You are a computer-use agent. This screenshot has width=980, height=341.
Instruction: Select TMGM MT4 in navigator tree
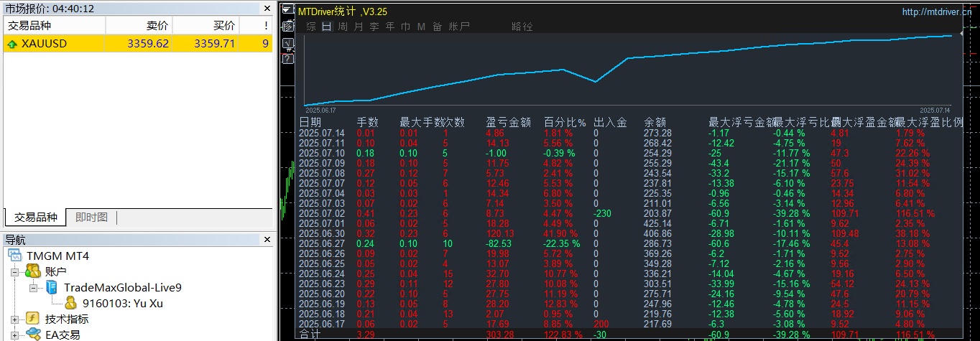tap(57, 256)
